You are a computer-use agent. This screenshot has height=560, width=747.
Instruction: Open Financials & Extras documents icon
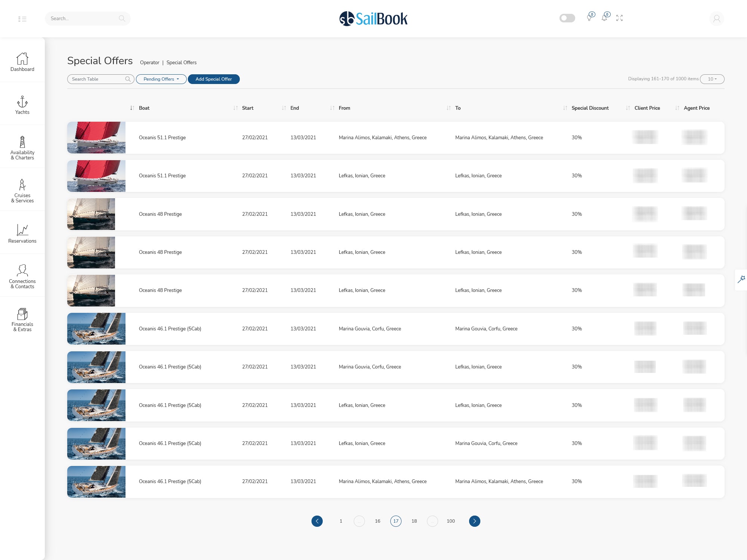22,314
